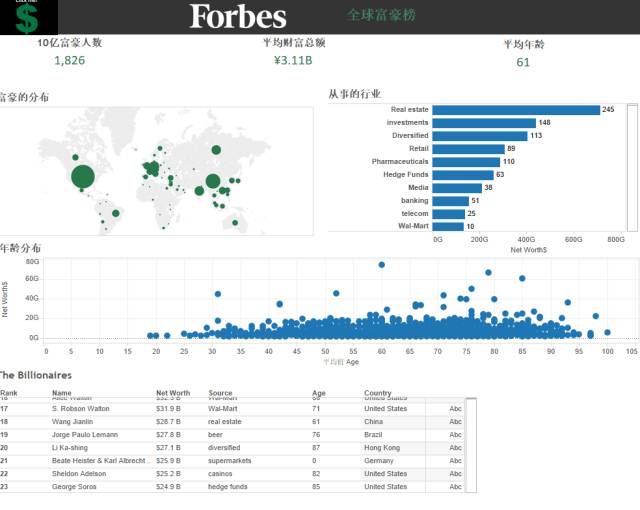Click the Forbes logo in header

point(238,16)
